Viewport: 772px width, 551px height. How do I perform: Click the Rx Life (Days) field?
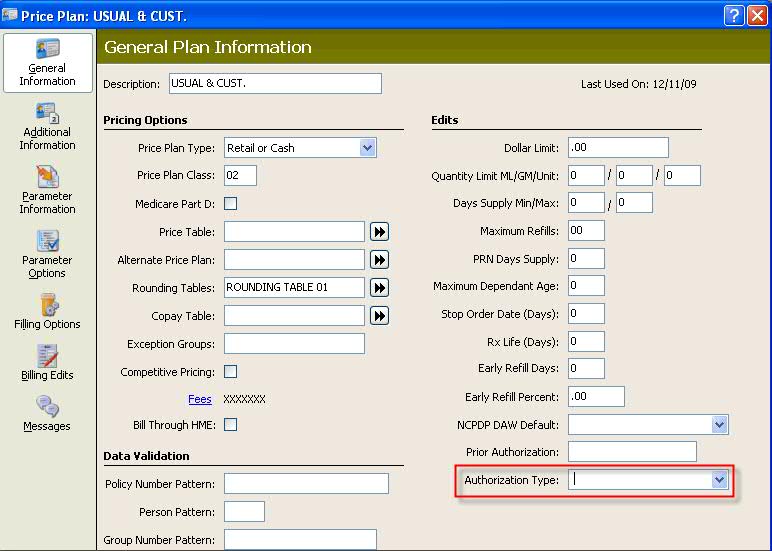[586, 342]
